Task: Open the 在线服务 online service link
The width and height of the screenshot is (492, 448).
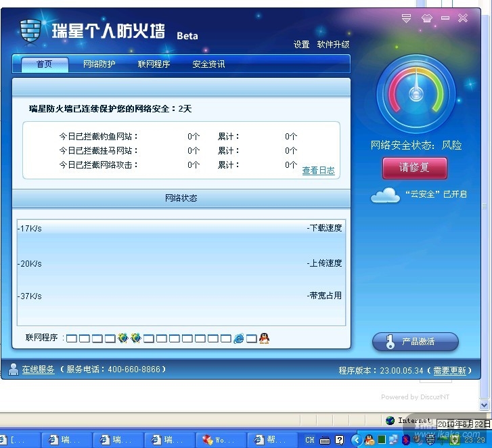Action: (x=38, y=369)
